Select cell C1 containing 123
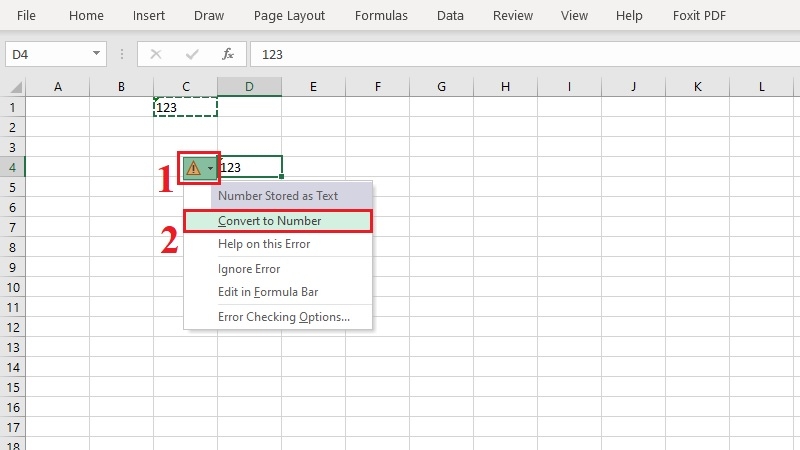This screenshot has height=450, width=800. 185,107
